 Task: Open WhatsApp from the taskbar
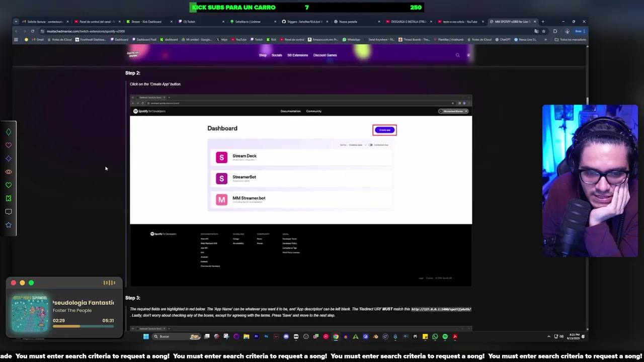(x=435, y=336)
